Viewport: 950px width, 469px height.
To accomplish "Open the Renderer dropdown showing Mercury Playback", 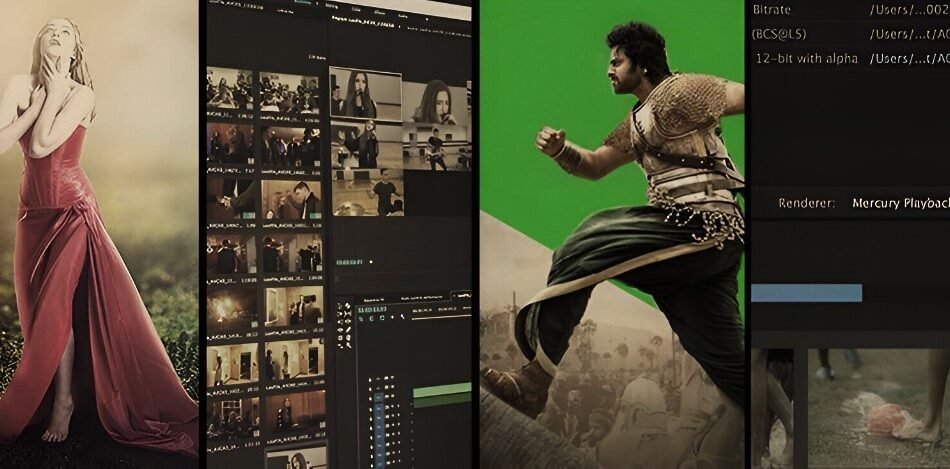I will point(898,203).
